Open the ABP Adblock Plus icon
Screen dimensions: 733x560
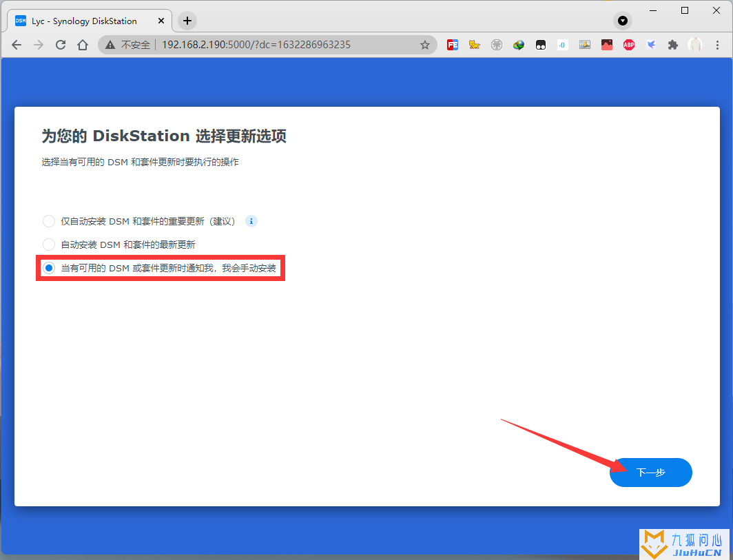click(x=629, y=45)
